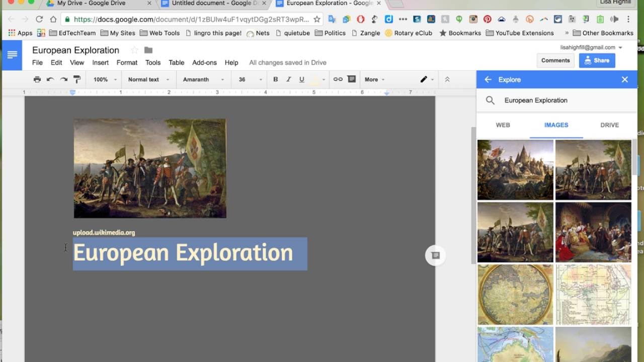Open the Other Bookmarks folder
This screenshot has height=362, width=644.
pyautogui.click(x=603, y=33)
